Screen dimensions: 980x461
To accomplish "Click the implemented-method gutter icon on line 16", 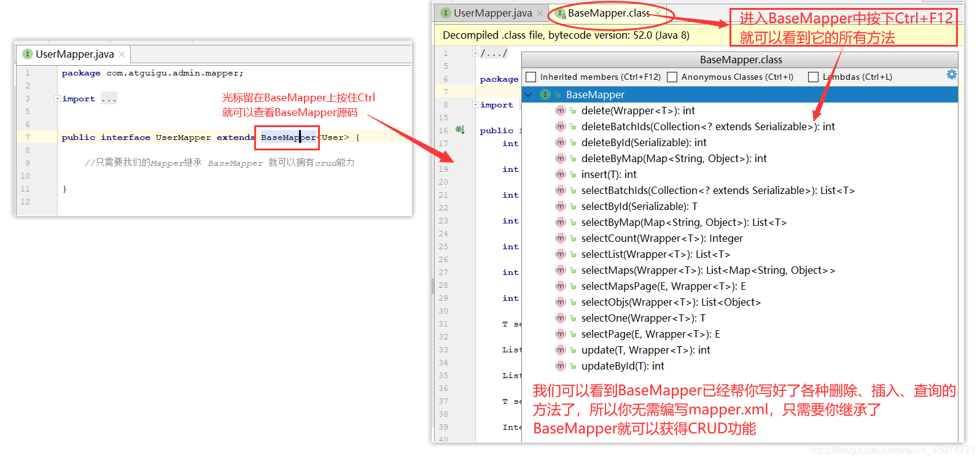I will [460, 130].
